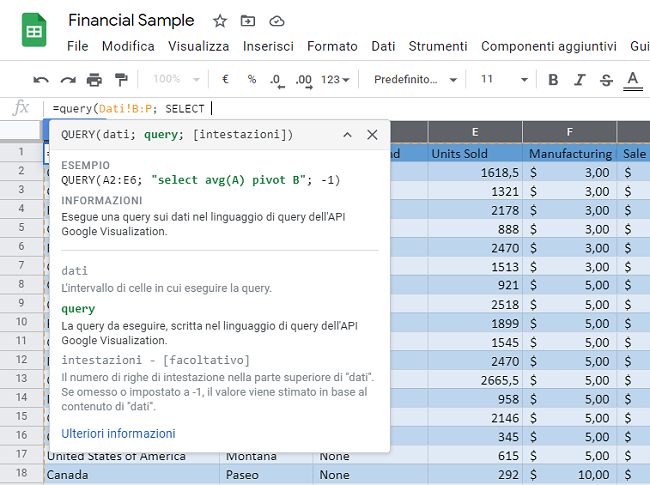
Task: Click the Financial Sample document title
Action: pyautogui.click(x=131, y=20)
